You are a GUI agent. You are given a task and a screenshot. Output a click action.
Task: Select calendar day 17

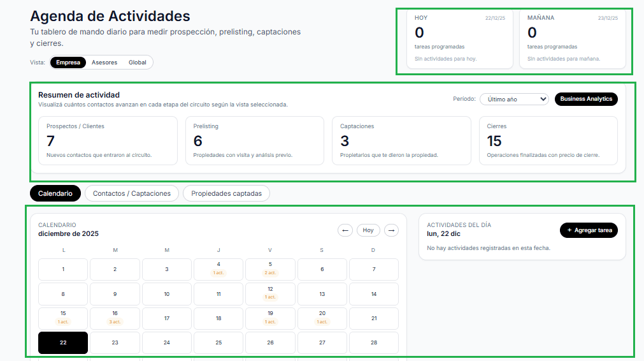point(167,318)
